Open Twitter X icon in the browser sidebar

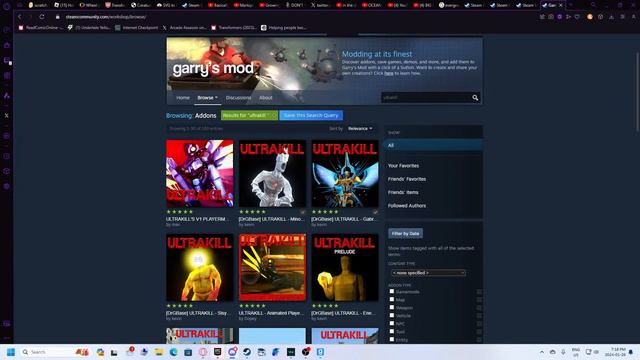(x=7, y=116)
